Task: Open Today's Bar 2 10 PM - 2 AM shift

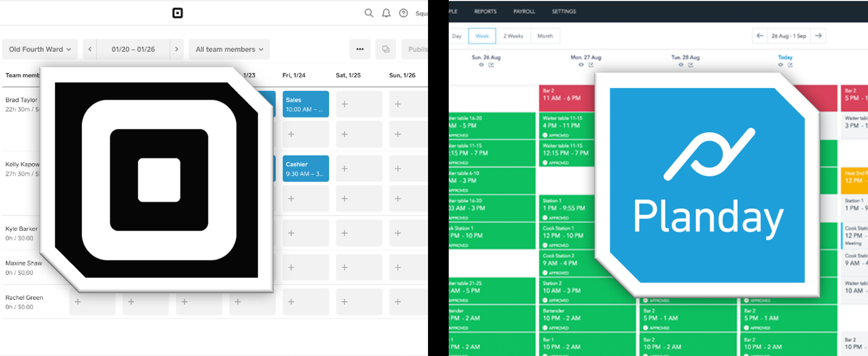Action: coord(788,345)
